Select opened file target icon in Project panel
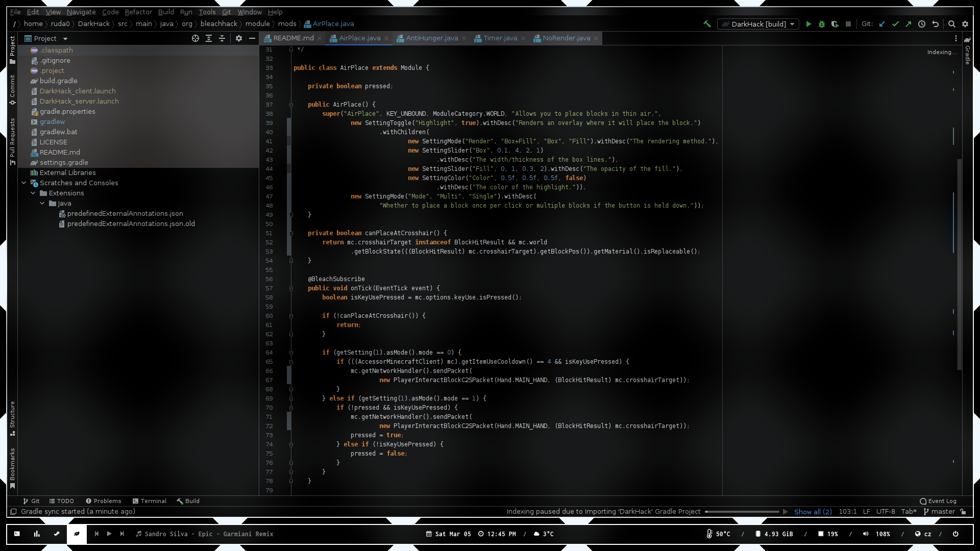 tap(195, 38)
